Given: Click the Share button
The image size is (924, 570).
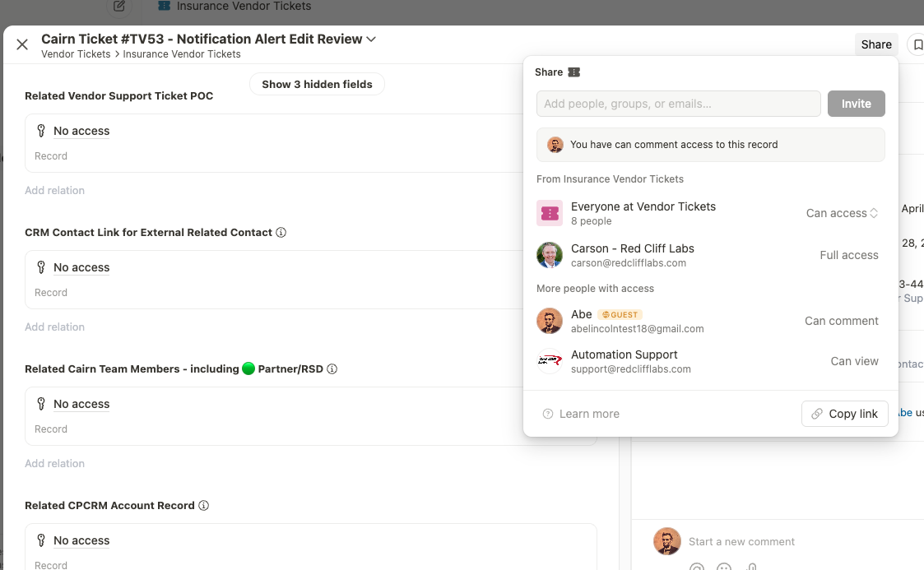Looking at the screenshot, I should (x=876, y=44).
